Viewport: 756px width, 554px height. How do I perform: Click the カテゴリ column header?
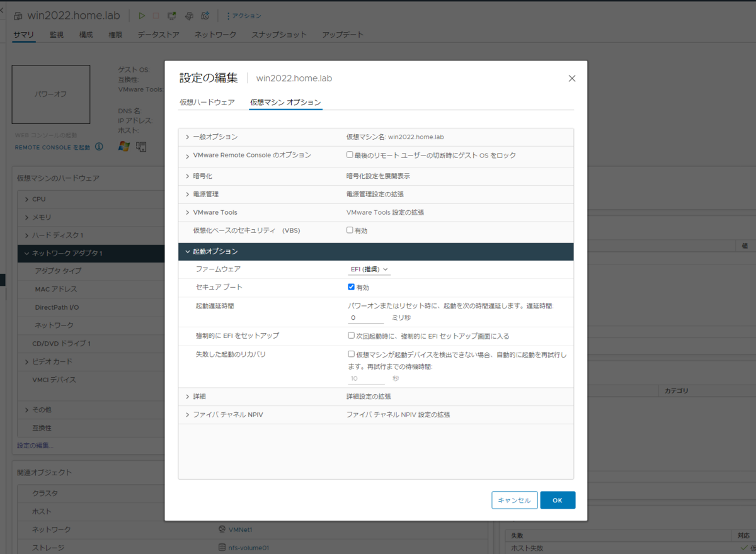click(x=677, y=391)
